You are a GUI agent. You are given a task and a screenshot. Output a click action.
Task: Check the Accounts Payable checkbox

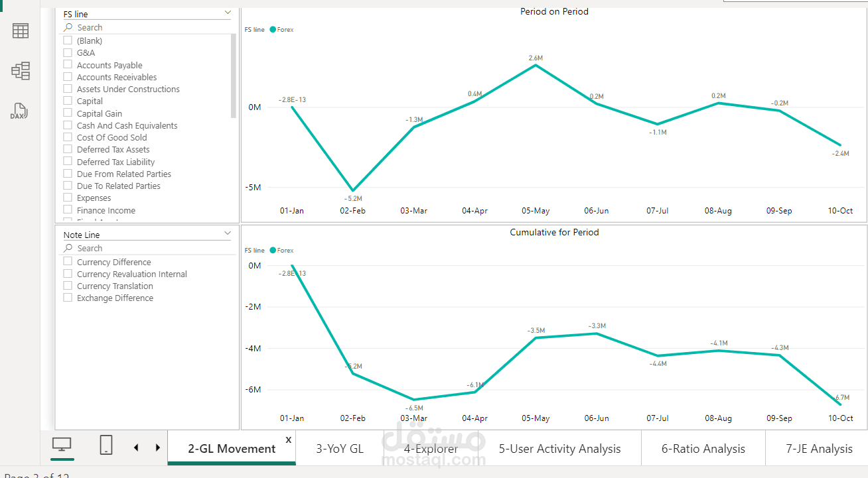click(x=68, y=64)
